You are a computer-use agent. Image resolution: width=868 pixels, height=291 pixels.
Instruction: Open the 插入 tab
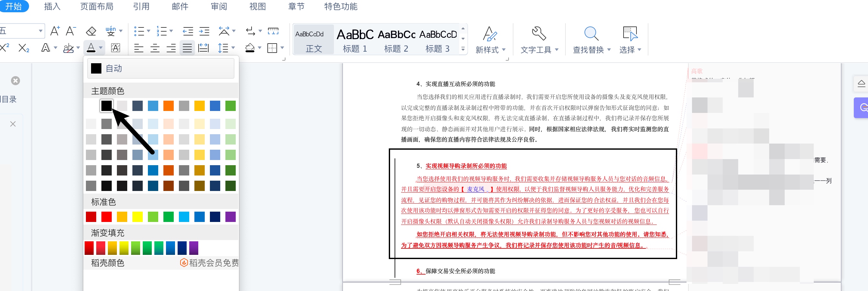52,6
